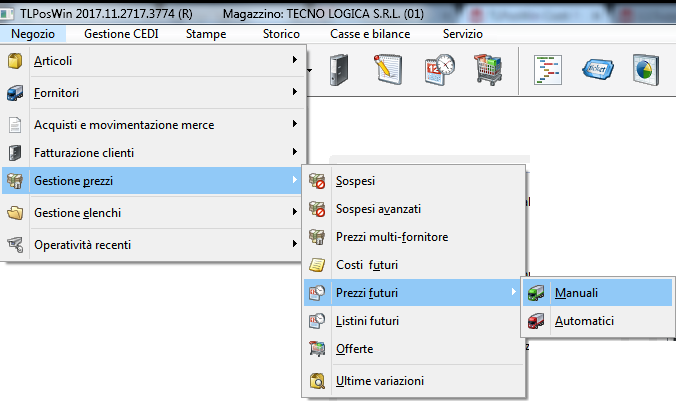Choose Gestione elenchi menu entry
This screenshot has width=676, height=404.
pos(153,213)
